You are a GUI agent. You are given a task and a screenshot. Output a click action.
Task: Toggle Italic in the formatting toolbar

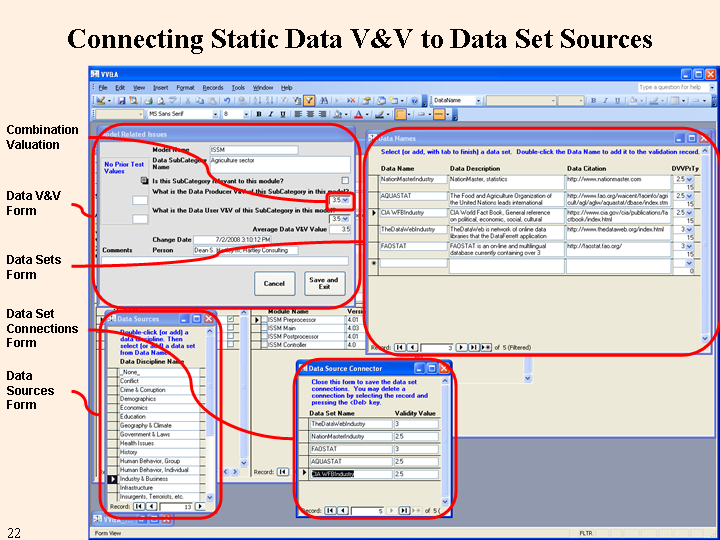[270, 114]
